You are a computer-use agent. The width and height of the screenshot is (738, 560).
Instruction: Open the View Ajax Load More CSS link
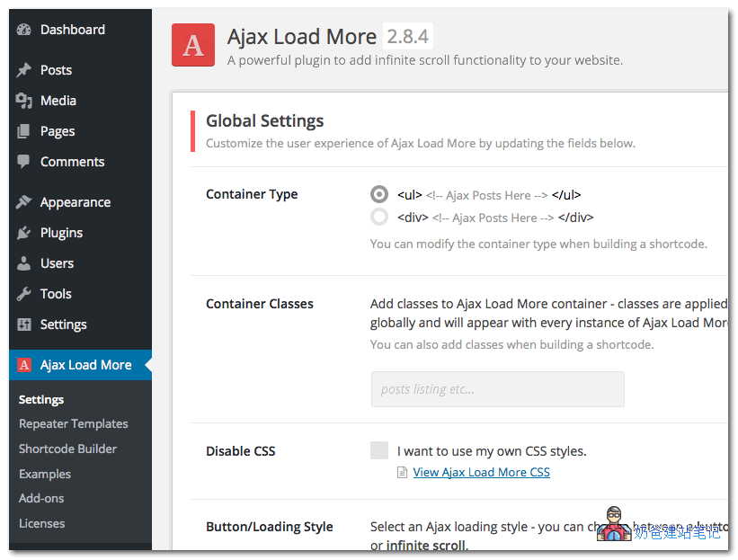[481, 471]
